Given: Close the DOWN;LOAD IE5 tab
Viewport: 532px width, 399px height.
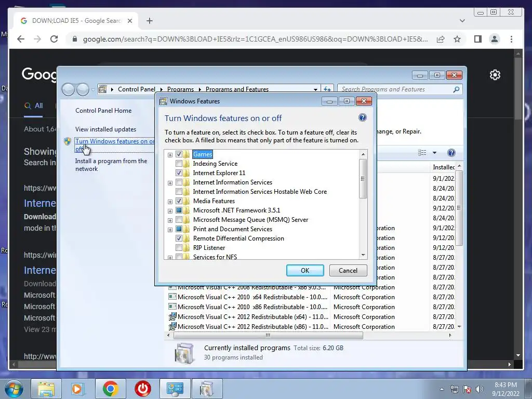Looking at the screenshot, I should point(129,21).
